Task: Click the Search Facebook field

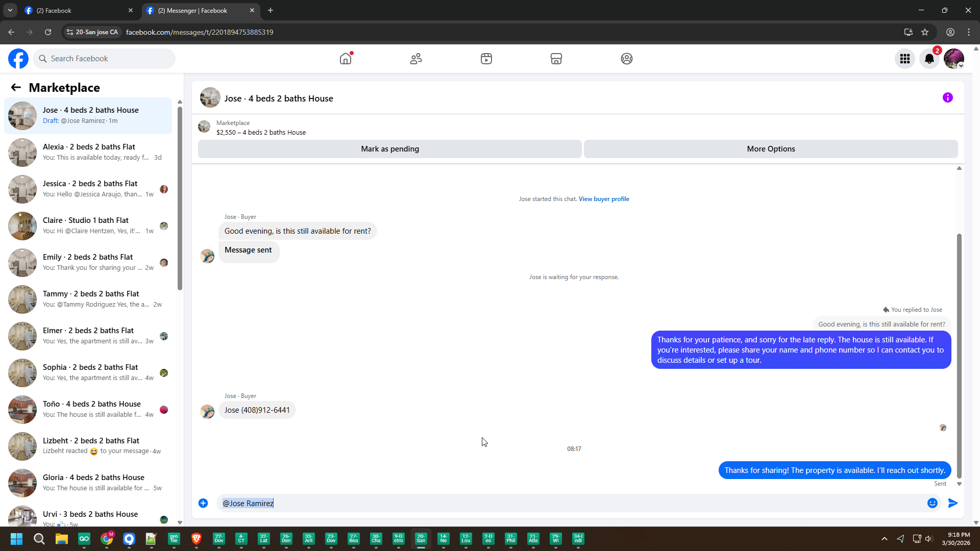Action: click(105, 59)
